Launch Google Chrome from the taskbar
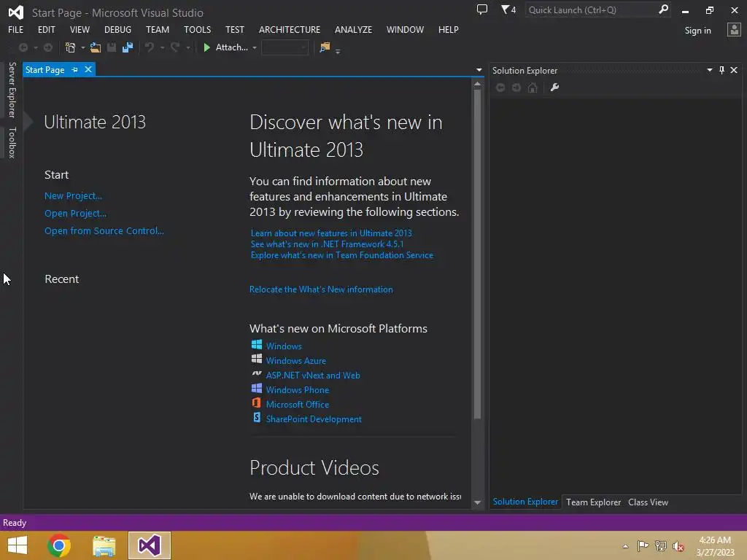The height and width of the screenshot is (560, 747). click(x=59, y=545)
